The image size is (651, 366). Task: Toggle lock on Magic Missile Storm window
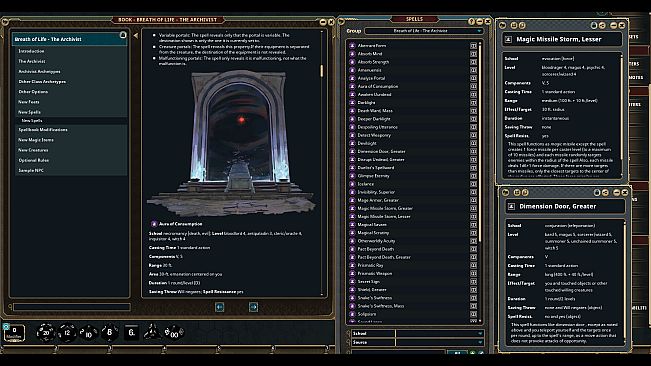[594, 25]
